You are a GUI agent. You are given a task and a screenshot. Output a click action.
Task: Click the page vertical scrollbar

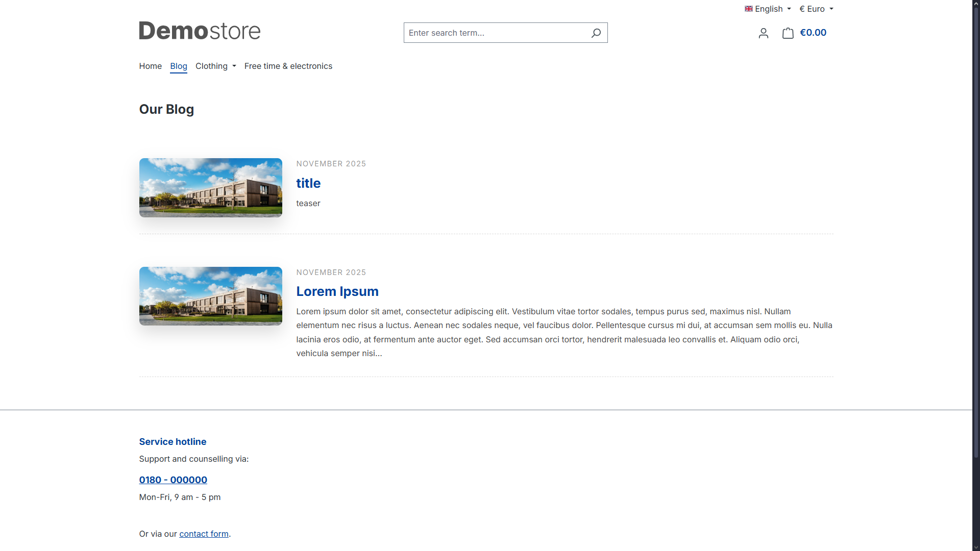tap(976, 230)
